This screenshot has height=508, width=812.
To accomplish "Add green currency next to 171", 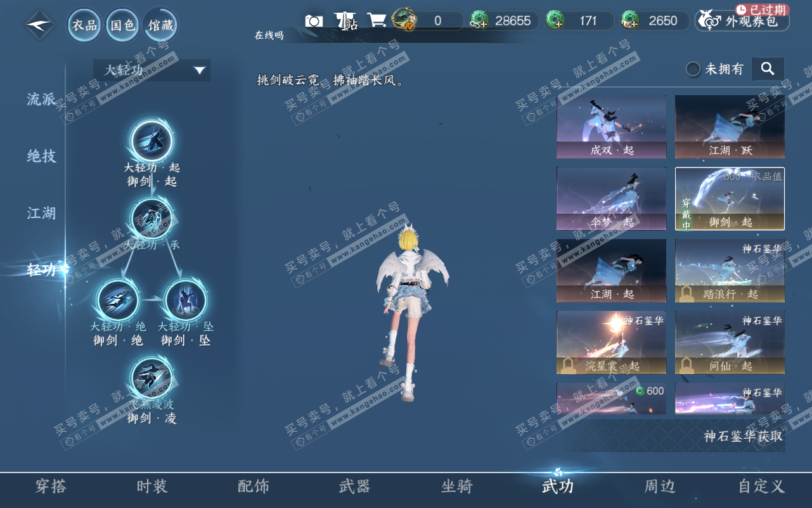I will [555, 21].
